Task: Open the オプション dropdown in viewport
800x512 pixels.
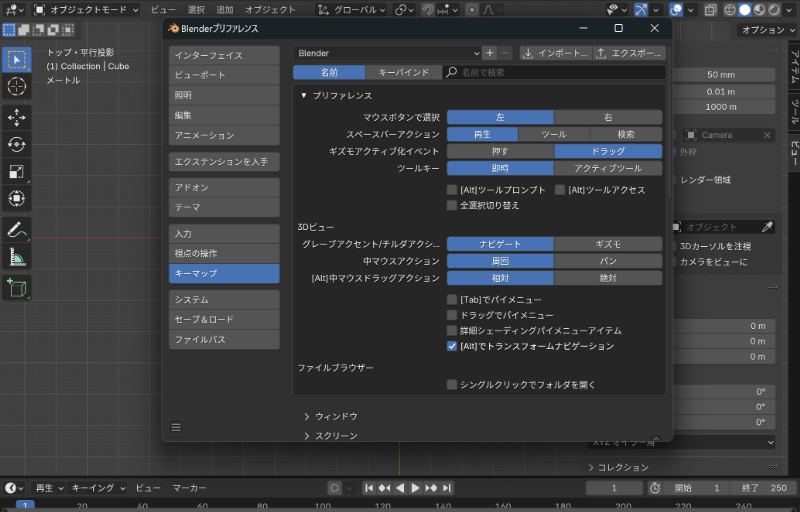Action: click(x=767, y=30)
